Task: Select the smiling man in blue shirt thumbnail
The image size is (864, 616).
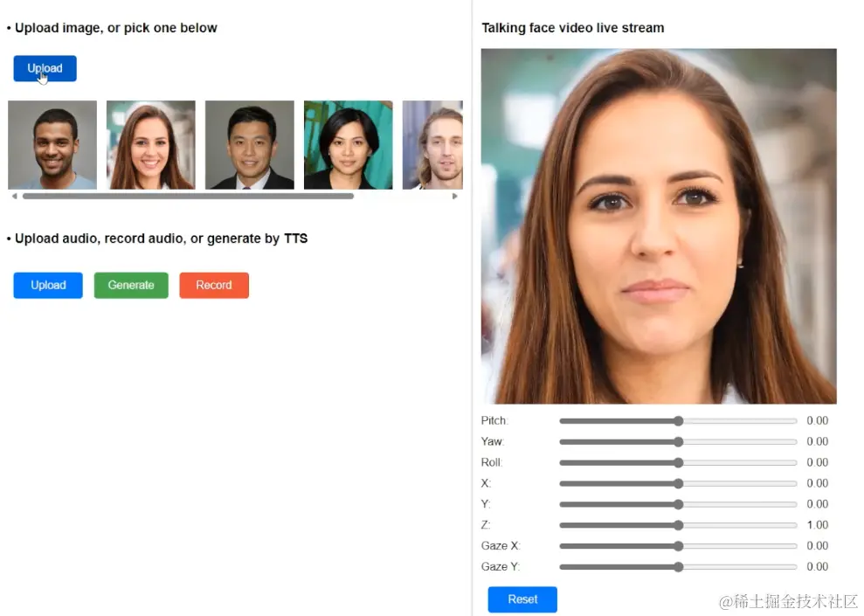Action: click(52, 145)
